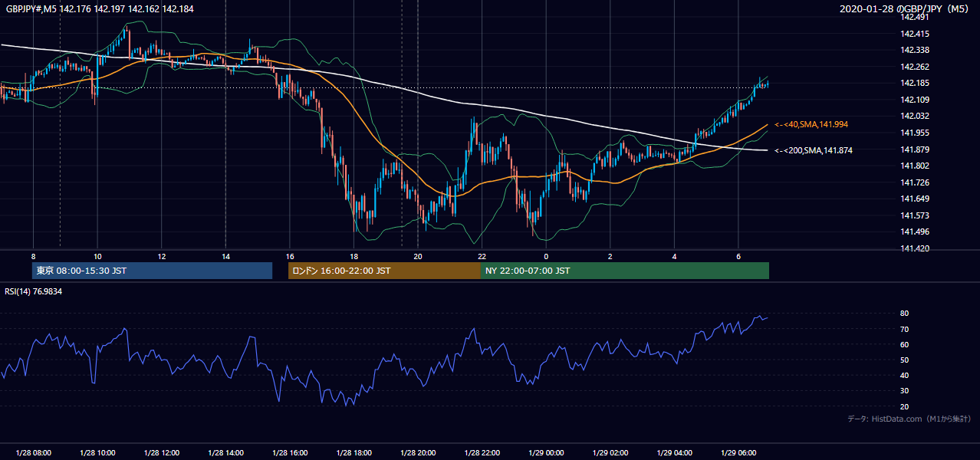
Task: Click the 2020-01-28 GBP/JPY (M5) title
Action: pos(906,8)
